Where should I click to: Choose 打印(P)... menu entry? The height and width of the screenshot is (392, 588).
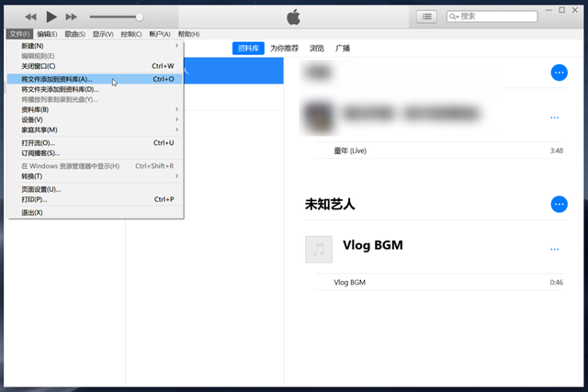coord(95,199)
